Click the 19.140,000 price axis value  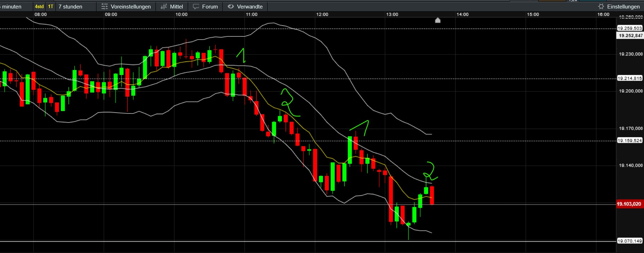(x=631, y=165)
